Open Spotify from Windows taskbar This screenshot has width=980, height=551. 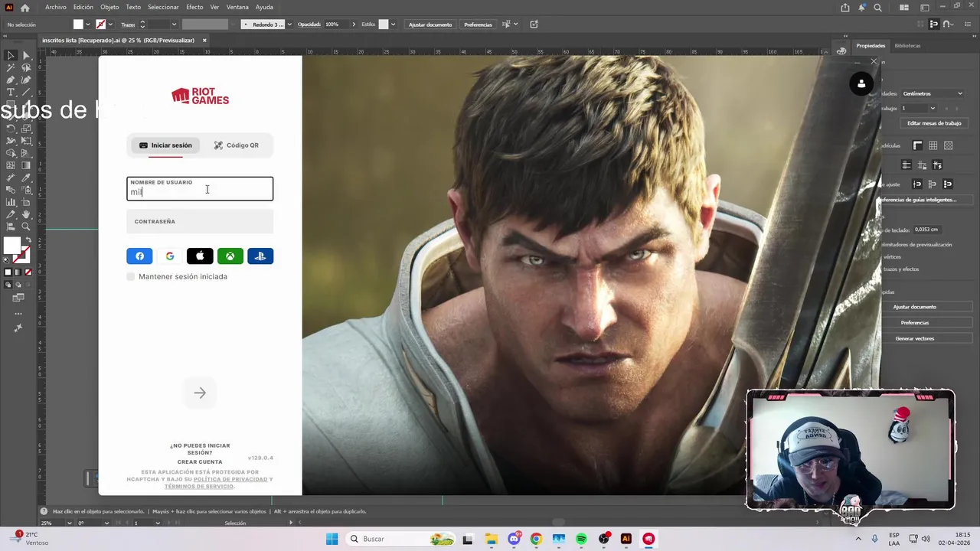[x=581, y=539]
